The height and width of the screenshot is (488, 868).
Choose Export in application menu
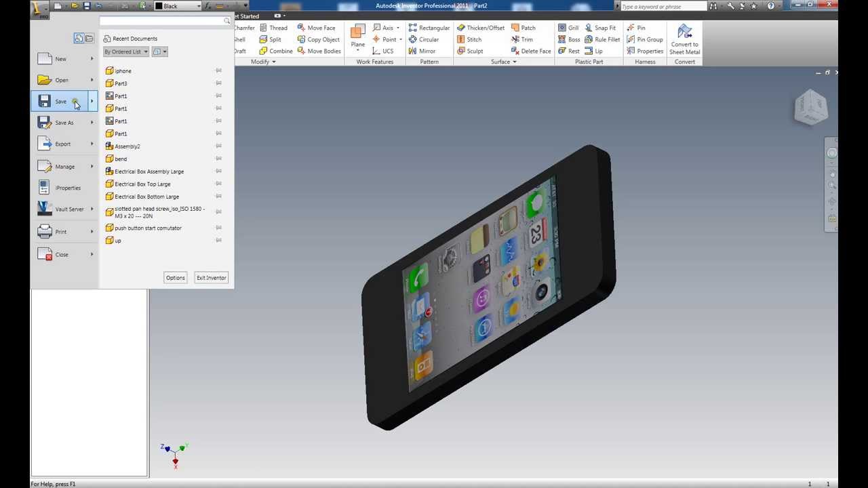[x=64, y=144]
